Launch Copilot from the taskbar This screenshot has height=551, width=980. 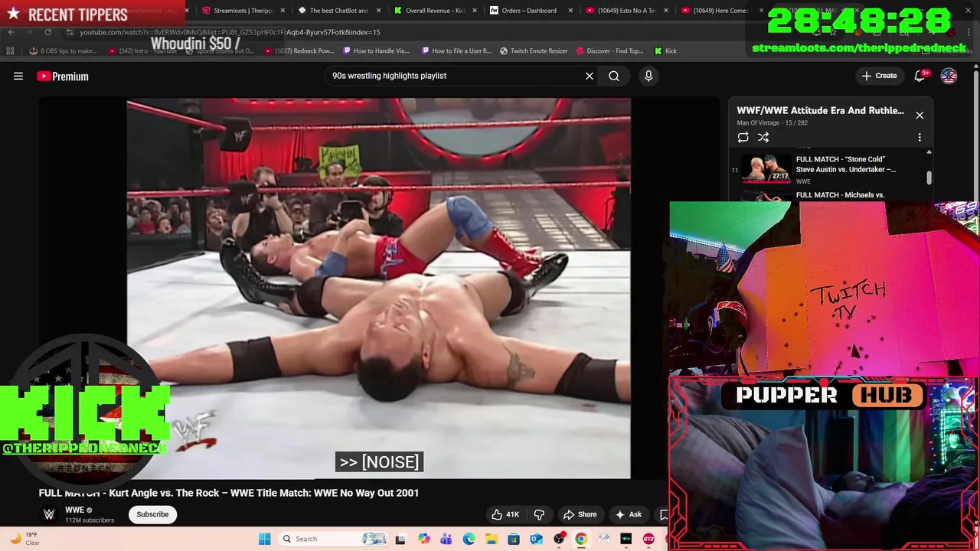tap(423, 539)
